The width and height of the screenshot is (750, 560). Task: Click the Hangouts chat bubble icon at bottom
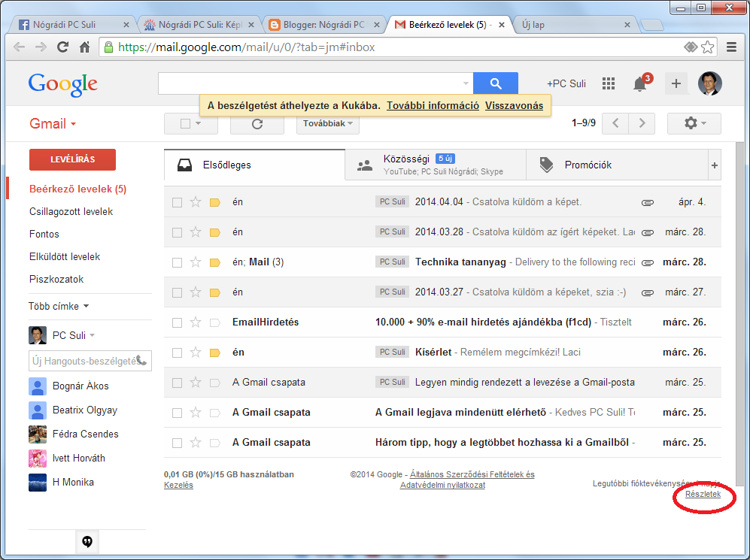87,541
